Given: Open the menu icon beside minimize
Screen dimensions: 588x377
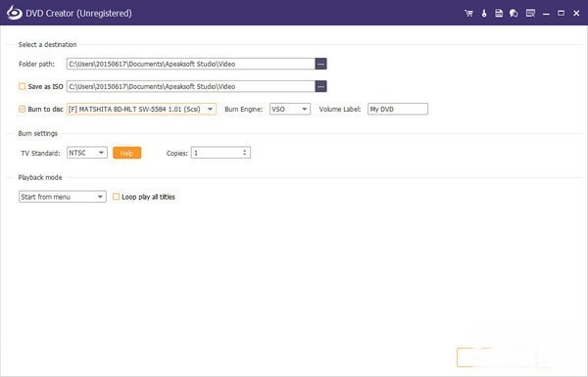Looking at the screenshot, I should (530, 14).
